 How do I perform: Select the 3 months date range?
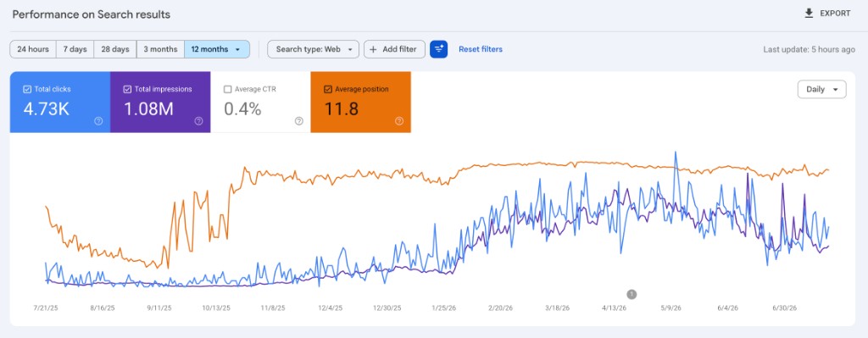point(160,49)
